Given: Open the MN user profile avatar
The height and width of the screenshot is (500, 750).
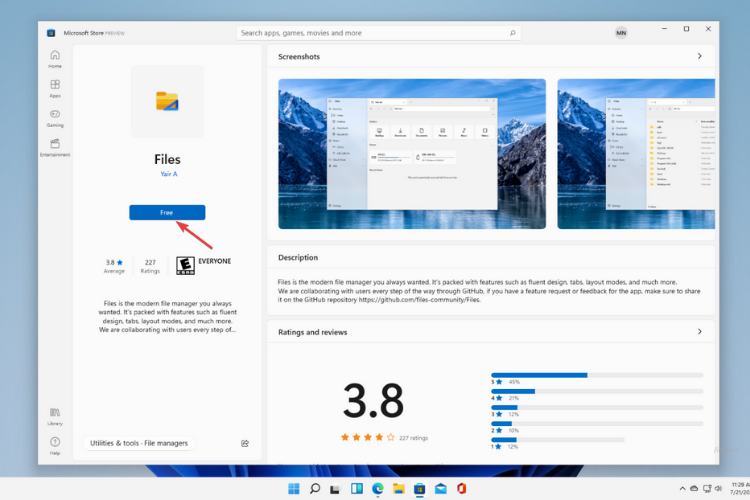Looking at the screenshot, I should [621, 33].
